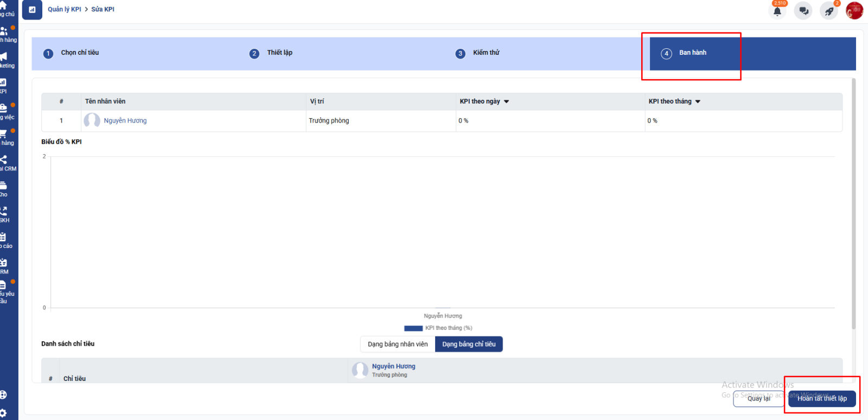Go to KPI module in sidebar
868x420 pixels.
tap(3, 85)
